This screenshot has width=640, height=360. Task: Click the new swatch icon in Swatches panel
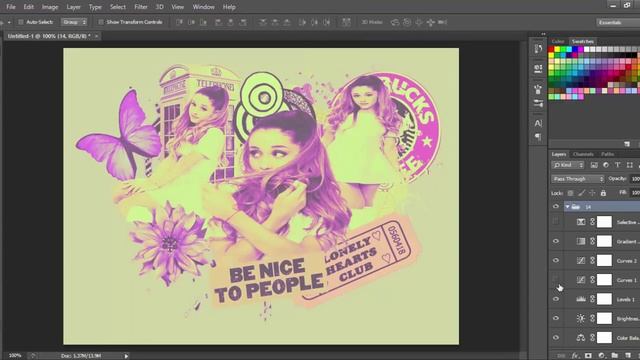tap(627, 144)
